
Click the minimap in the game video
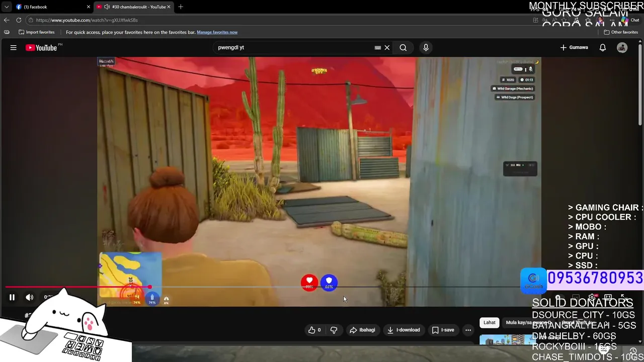coord(131,276)
